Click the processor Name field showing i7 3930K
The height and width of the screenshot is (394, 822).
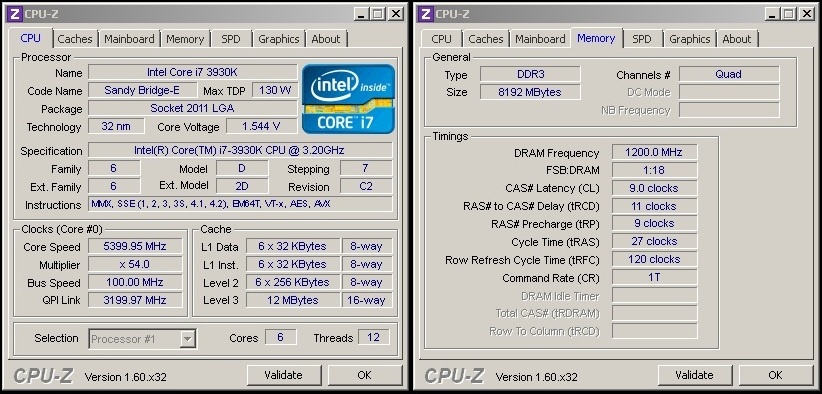click(192, 72)
